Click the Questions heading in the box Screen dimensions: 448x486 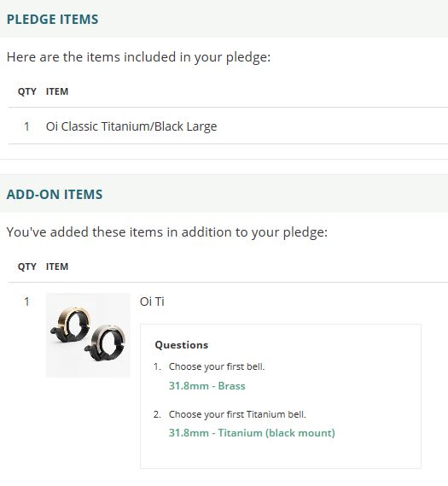182,345
